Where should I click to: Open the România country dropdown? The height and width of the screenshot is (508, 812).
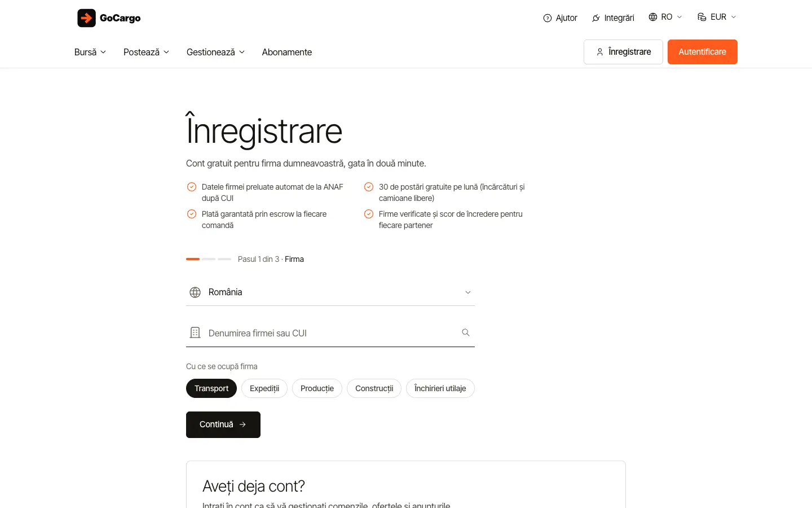330,292
